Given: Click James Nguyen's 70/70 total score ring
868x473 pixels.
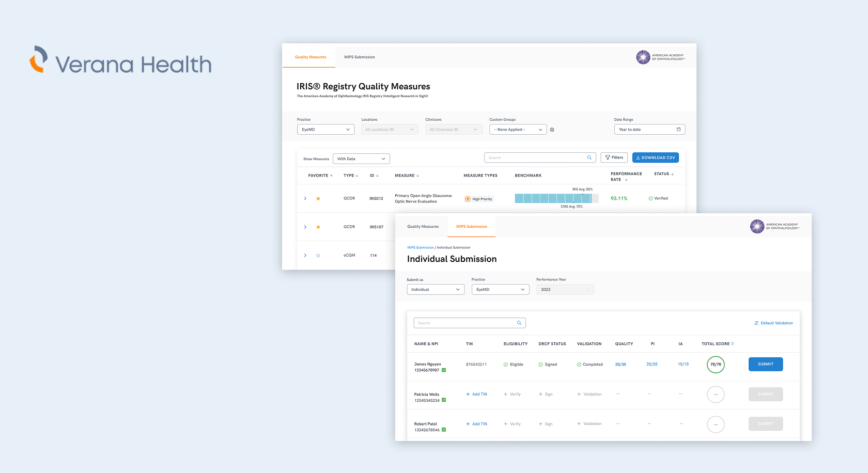Looking at the screenshot, I should [x=716, y=365].
